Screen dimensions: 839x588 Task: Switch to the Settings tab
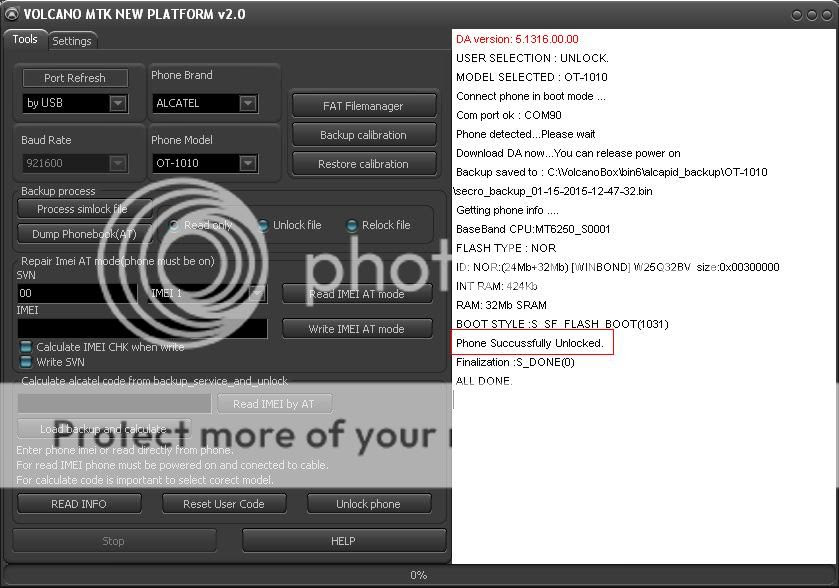(72, 41)
